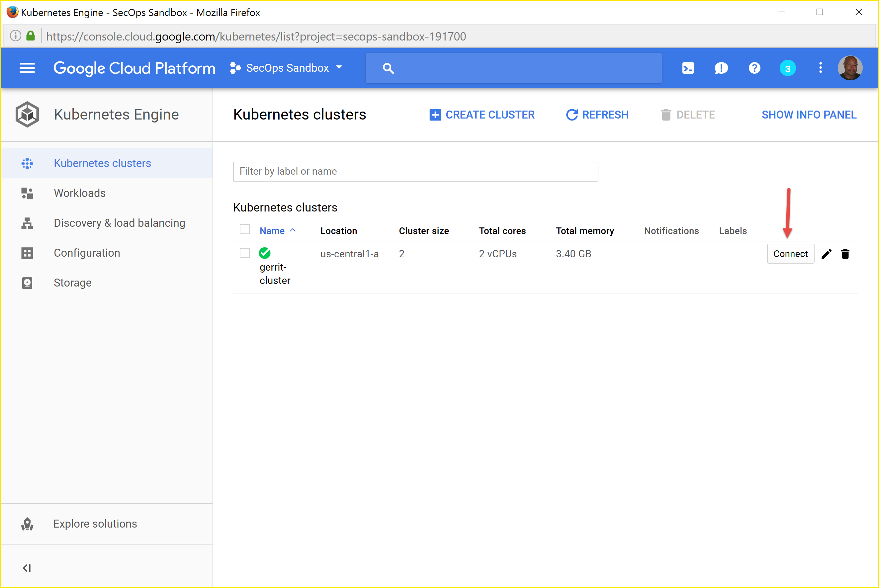Activate Cloud Shell terminal icon
The width and height of the screenshot is (879, 588).
[x=688, y=68]
